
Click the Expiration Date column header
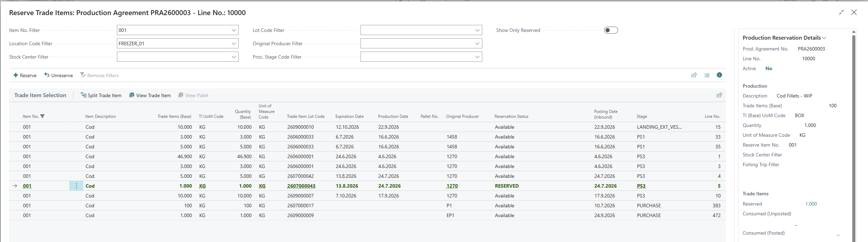pos(349,116)
